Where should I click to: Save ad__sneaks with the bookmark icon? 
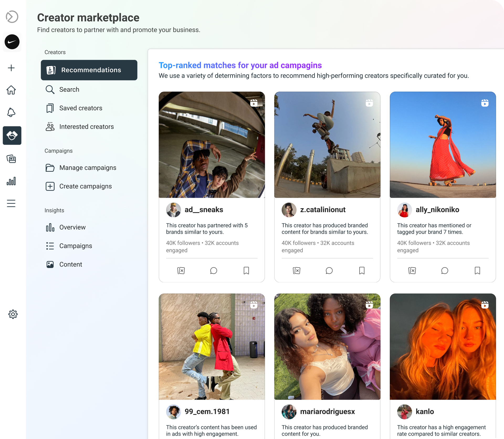(x=246, y=271)
